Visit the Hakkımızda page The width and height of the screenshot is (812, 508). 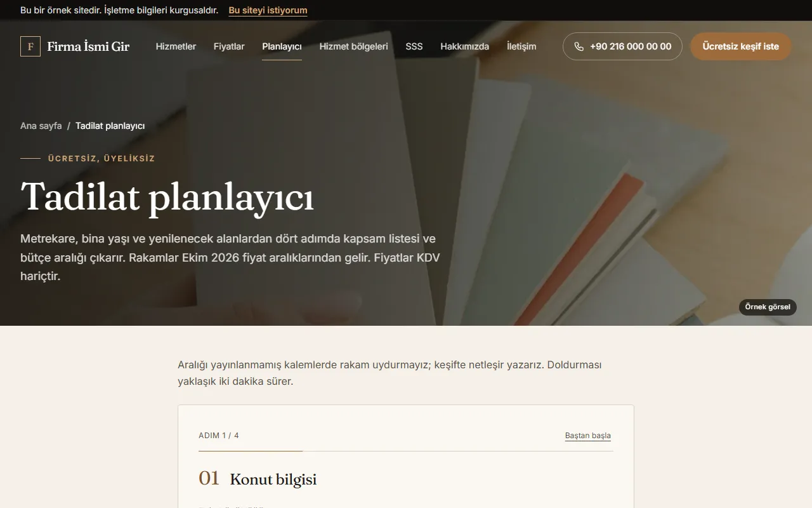[x=464, y=46]
